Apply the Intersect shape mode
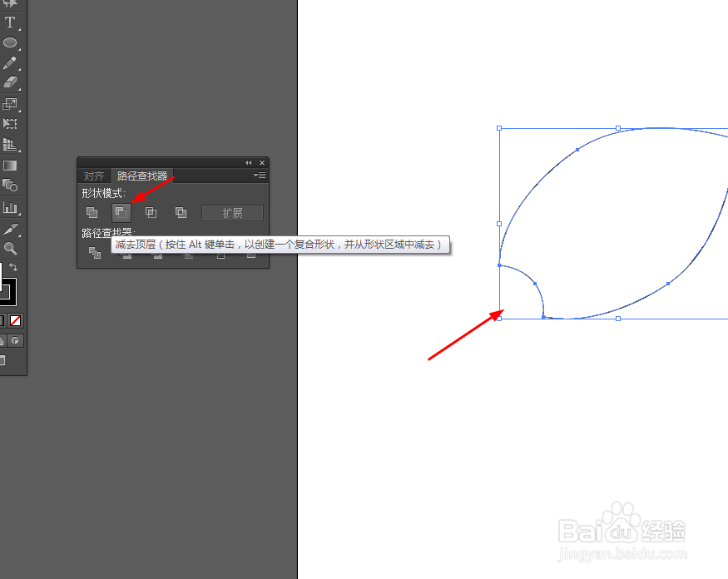The height and width of the screenshot is (579, 728). 151,213
